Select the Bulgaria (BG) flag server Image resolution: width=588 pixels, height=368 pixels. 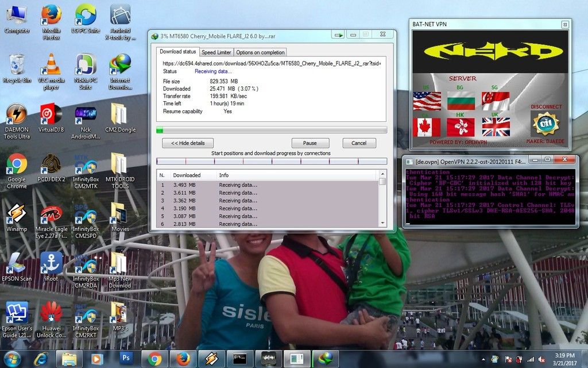coord(461,101)
